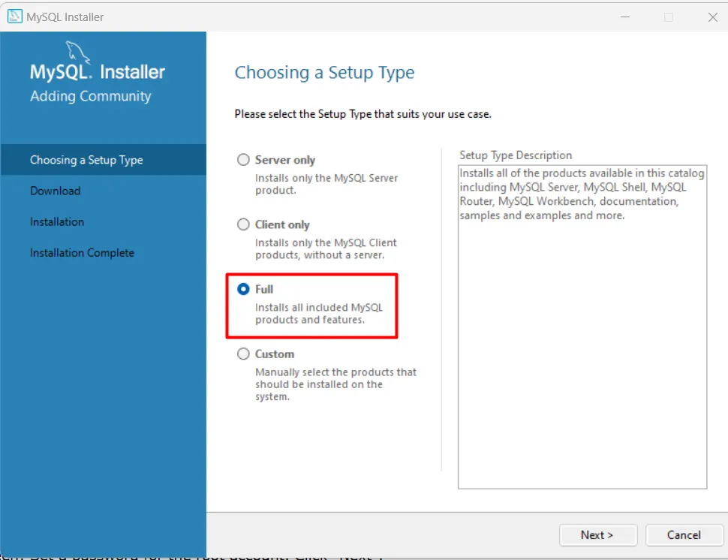Click the MySQL Installer title bar icon

[14, 16]
